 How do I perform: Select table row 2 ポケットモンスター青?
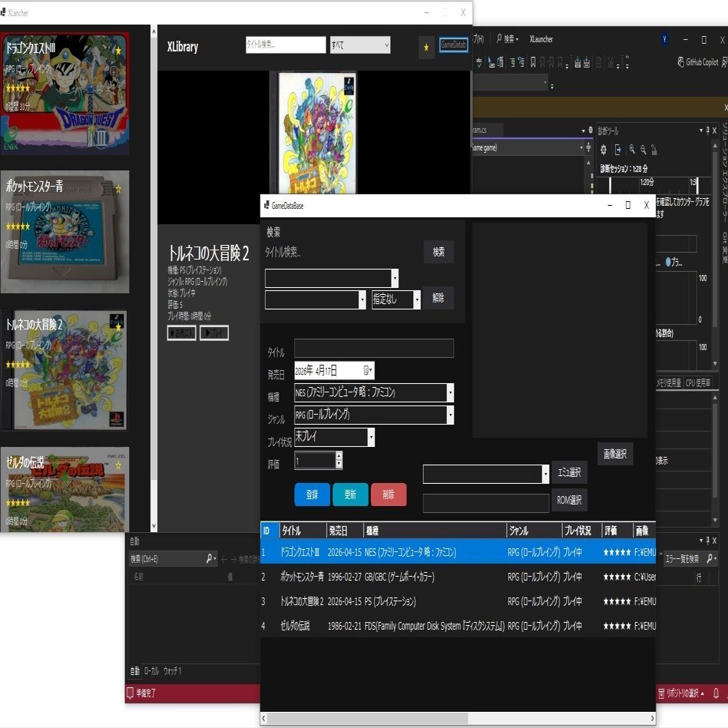[x=458, y=577]
